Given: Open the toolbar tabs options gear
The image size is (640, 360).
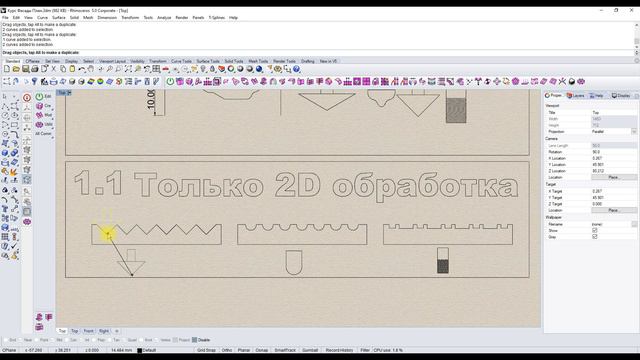Looking at the screenshot, I should (x=637, y=61).
